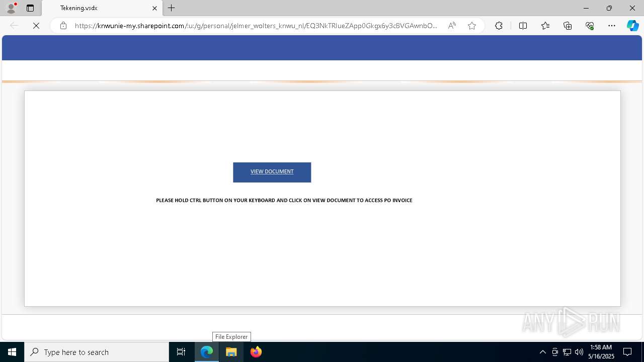644x362 pixels.
Task: Open the Windows Start menu
Action: coord(12,352)
